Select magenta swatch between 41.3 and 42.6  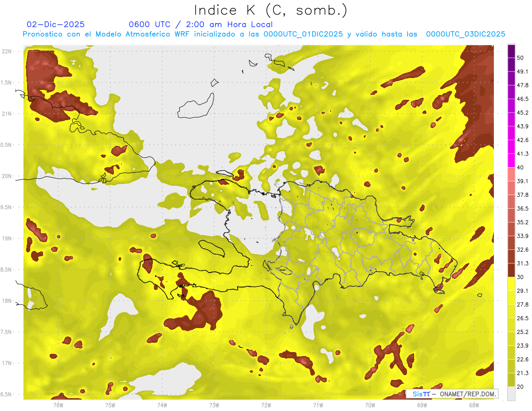tap(511, 147)
